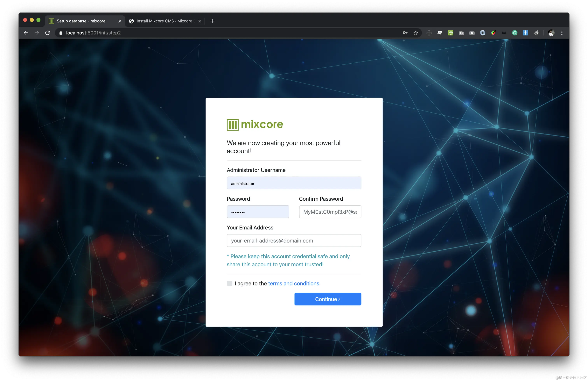Click the Administrator Username field

click(294, 183)
